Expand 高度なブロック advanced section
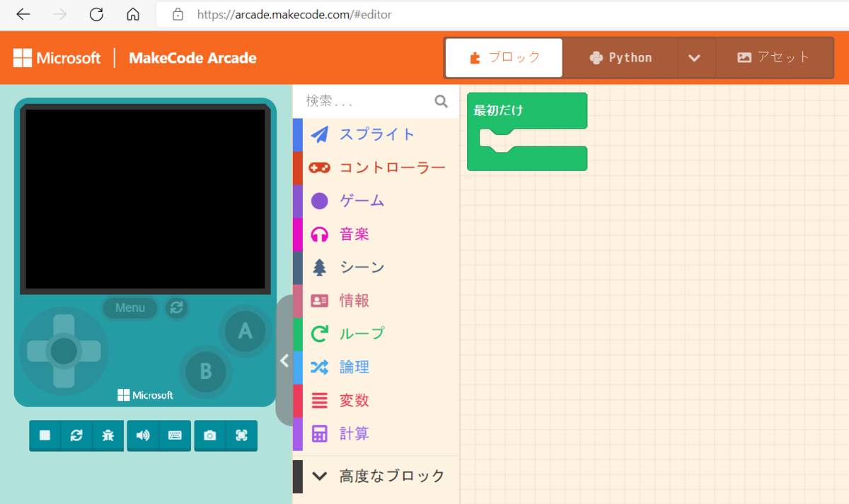 tap(376, 476)
